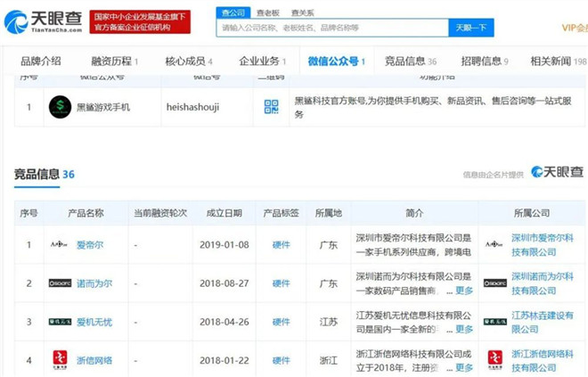Go to the 微信公众号 tab

[337, 61]
